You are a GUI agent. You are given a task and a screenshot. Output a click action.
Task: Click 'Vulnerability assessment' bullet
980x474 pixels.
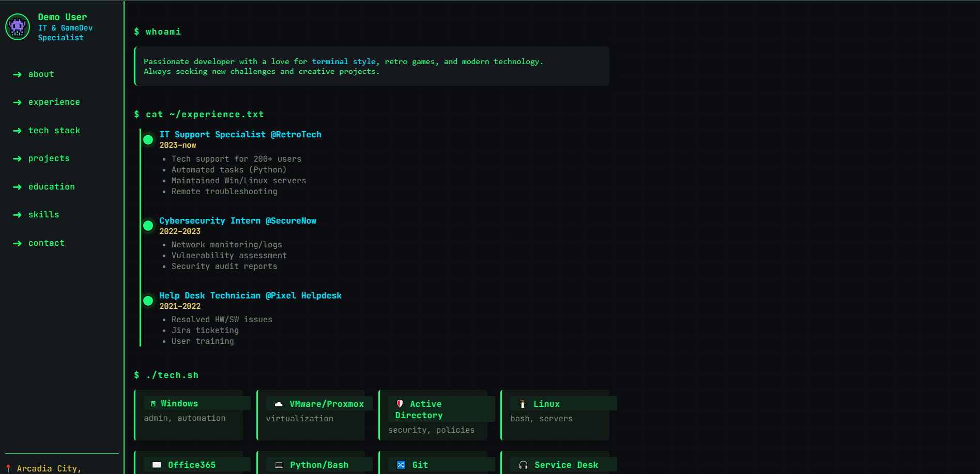(229, 256)
